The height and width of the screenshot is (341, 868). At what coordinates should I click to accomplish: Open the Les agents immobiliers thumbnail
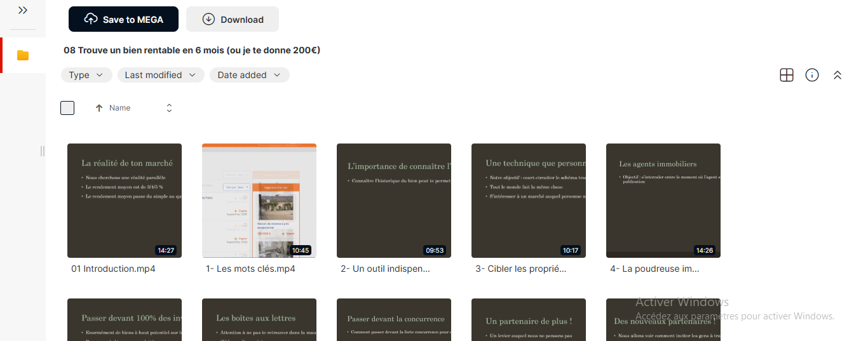(663, 201)
